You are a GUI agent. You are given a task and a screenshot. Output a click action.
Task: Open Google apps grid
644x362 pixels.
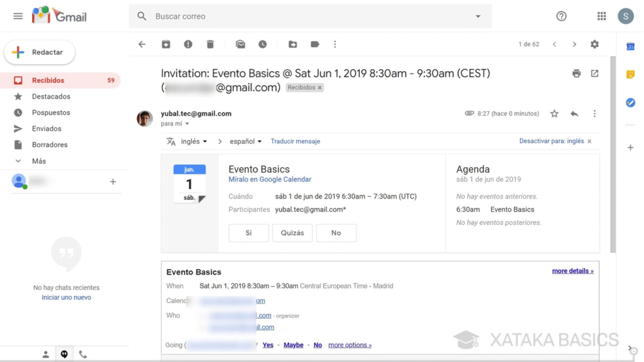pos(601,16)
